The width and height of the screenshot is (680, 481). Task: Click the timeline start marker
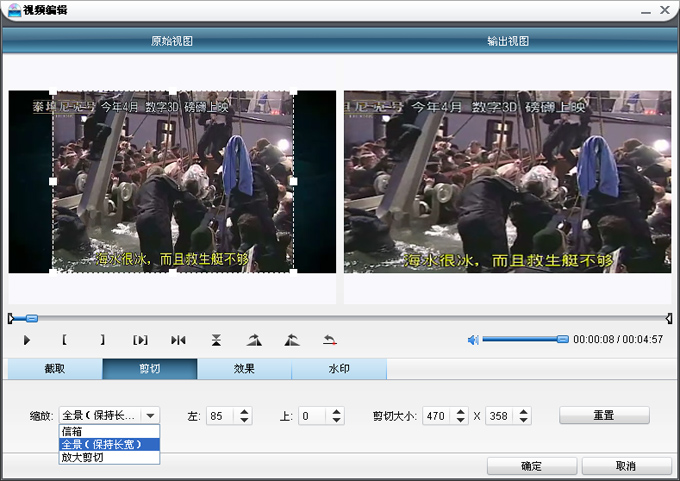click(x=11, y=319)
